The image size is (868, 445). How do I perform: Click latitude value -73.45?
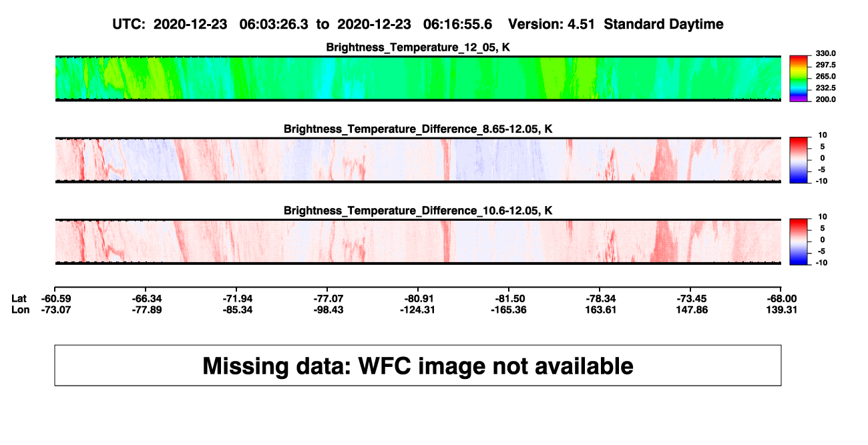[x=692, y=298]
